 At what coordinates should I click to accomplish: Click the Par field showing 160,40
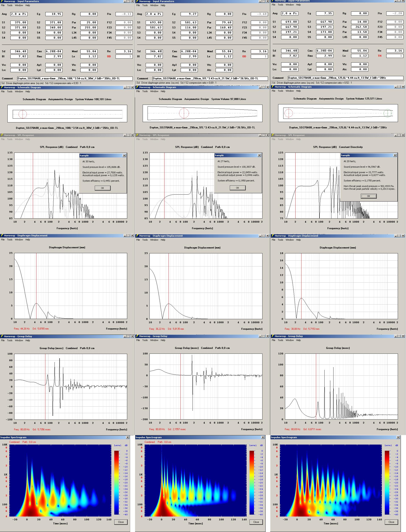225,28
